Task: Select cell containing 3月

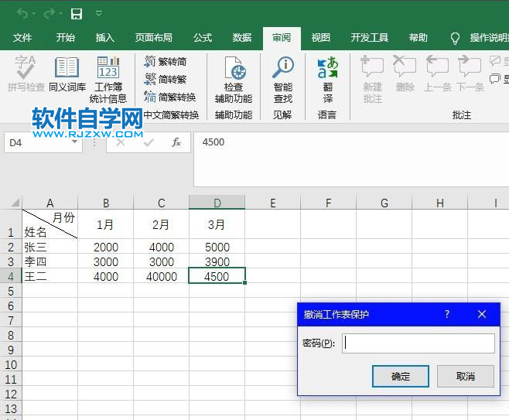Action: click(x=217, y=224)
